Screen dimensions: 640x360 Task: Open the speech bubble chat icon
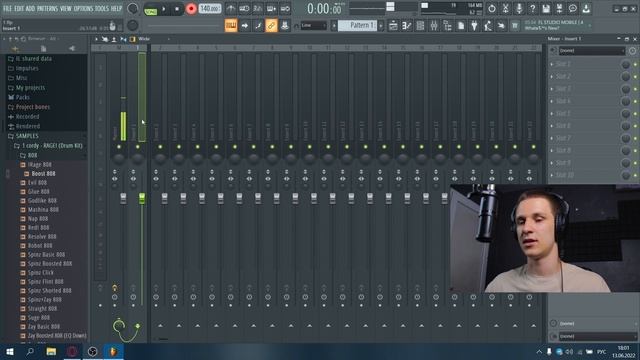573,9
